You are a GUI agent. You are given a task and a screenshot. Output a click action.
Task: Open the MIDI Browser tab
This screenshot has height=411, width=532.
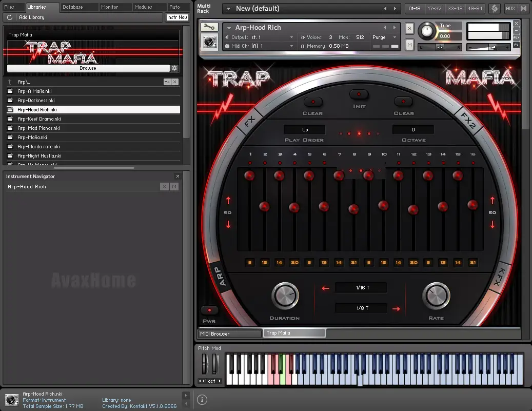230,334
